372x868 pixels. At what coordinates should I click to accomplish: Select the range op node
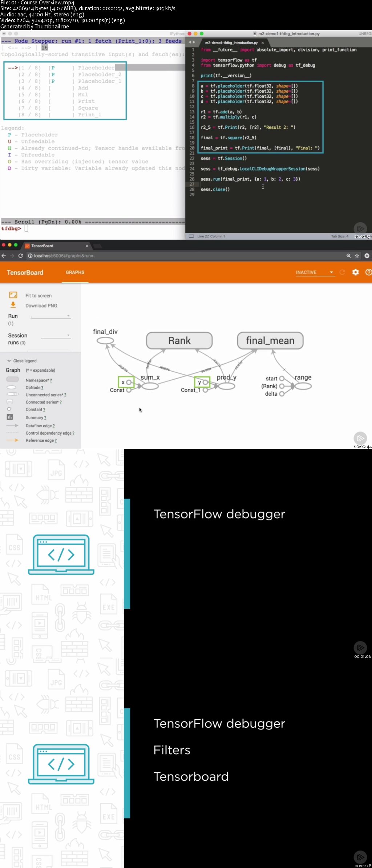click(x=303, y=386)
